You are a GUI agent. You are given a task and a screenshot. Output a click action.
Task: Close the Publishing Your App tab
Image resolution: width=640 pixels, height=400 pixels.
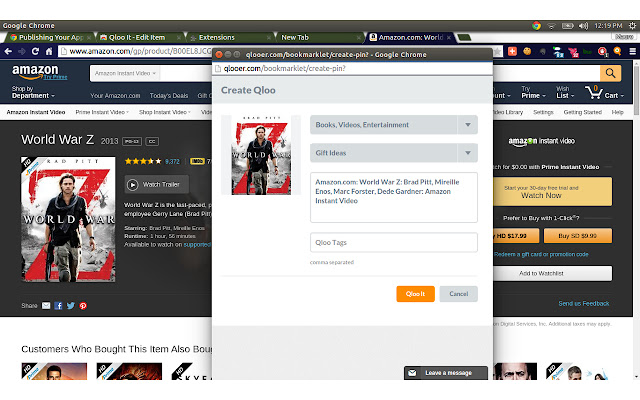[89, 38]
